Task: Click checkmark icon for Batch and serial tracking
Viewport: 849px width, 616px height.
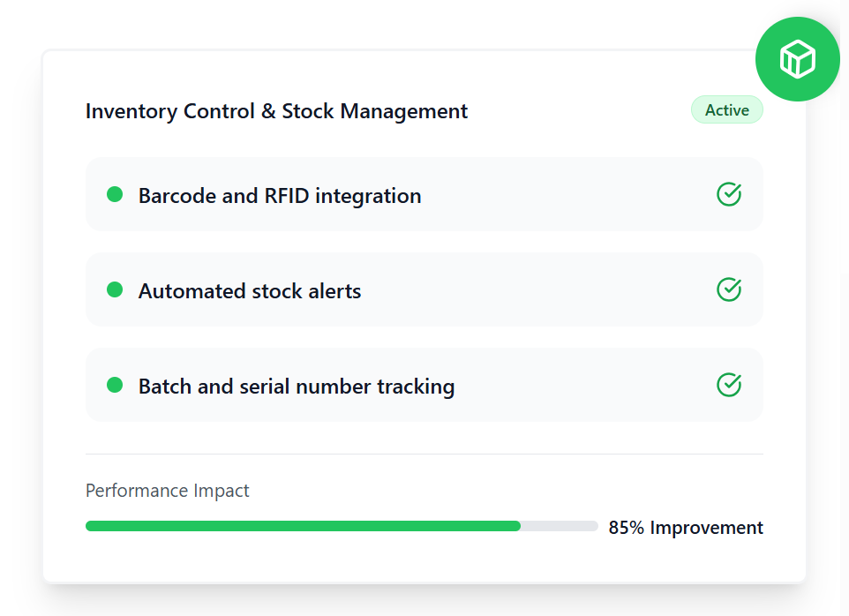Action: pos(728,385)
